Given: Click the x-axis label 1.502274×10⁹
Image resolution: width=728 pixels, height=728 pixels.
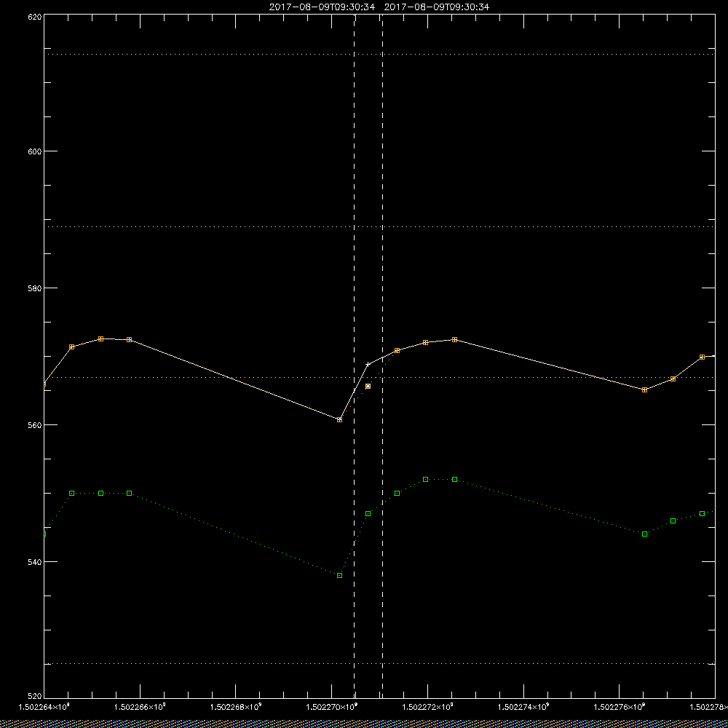Looking at the screenshot, I should 523,707.
